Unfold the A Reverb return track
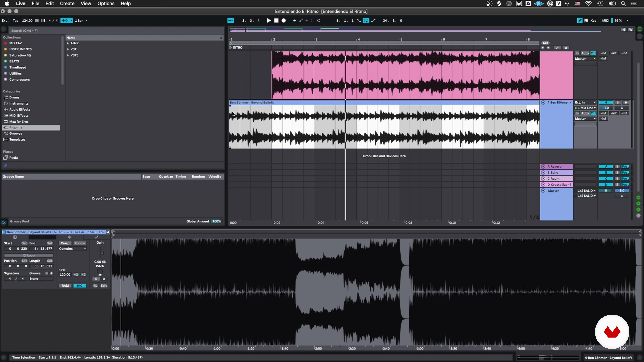644x362 pixels. tap(543, 166)
